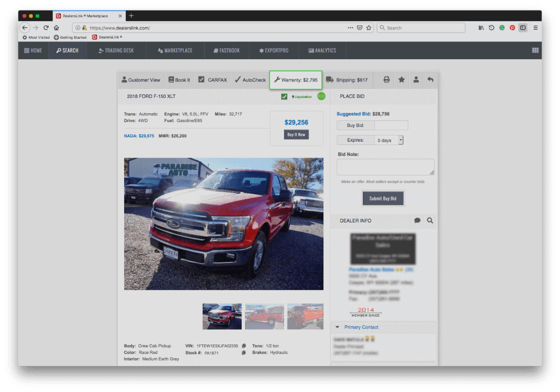Open Warranty: $2,795 option
The width and height of the screenshot is (560, 392).
click(x=296, y=80)
